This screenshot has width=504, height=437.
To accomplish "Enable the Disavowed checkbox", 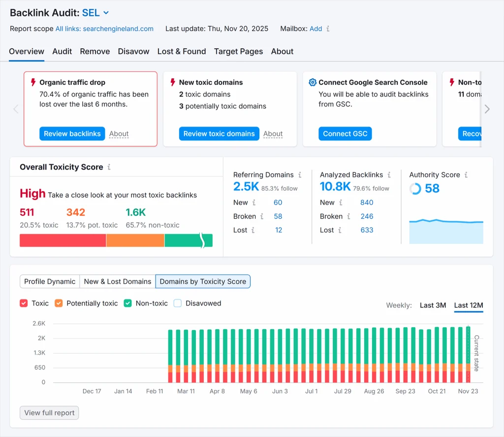I will pos(178,303).
